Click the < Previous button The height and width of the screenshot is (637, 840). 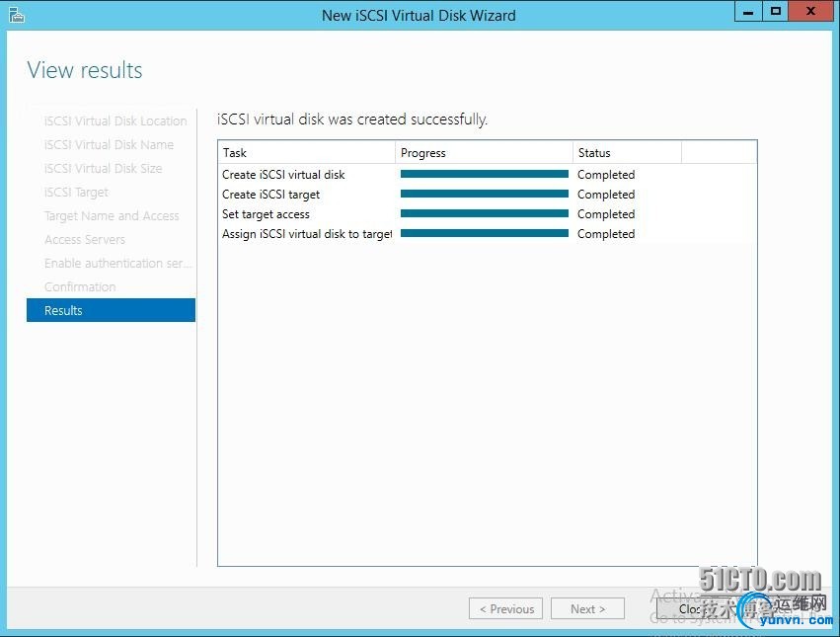[505, 608]
